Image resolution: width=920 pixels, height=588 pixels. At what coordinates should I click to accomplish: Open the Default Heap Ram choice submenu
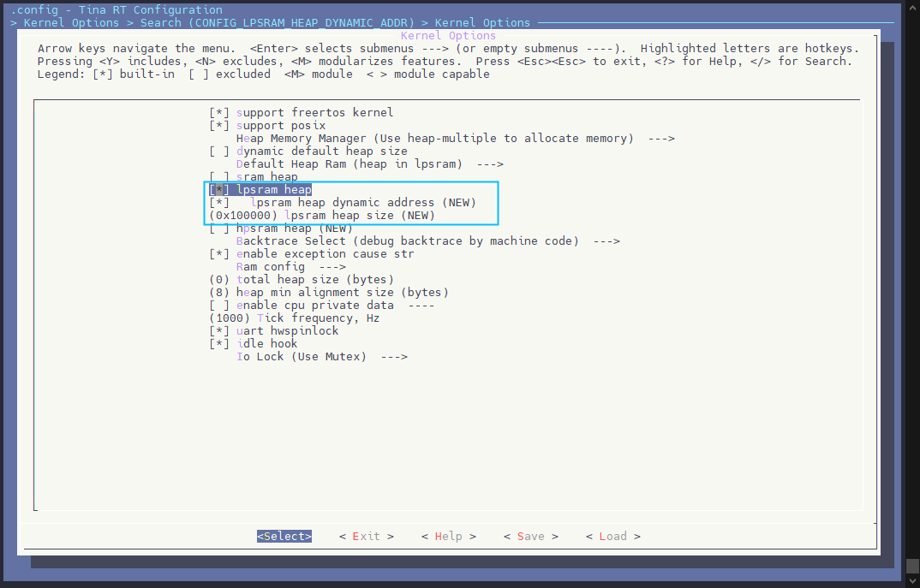coord(368,164)
